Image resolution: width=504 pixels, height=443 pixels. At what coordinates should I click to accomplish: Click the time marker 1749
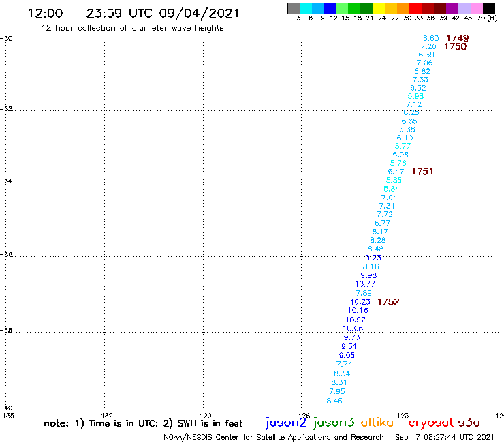(458, 38)
